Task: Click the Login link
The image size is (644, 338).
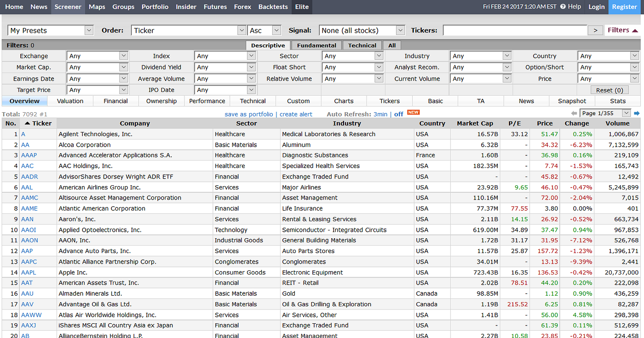Action: [x=597, y=7]
